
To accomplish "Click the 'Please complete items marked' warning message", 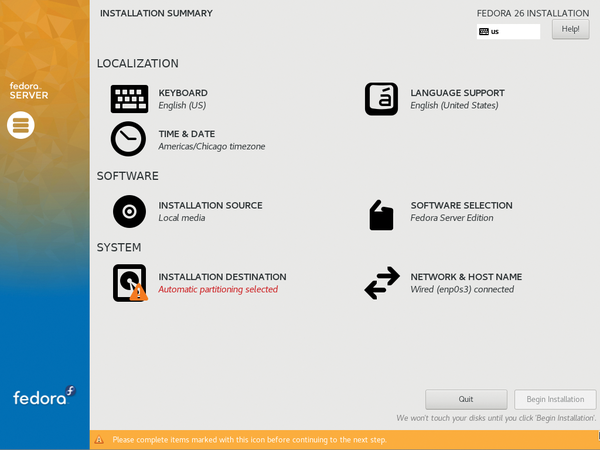I will pos(249,440).
